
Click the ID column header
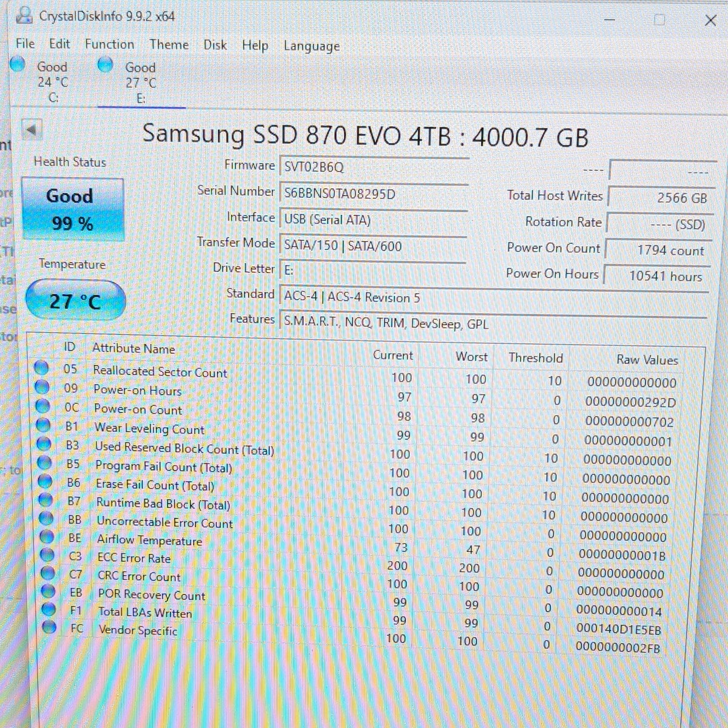[x=69, y=347]
